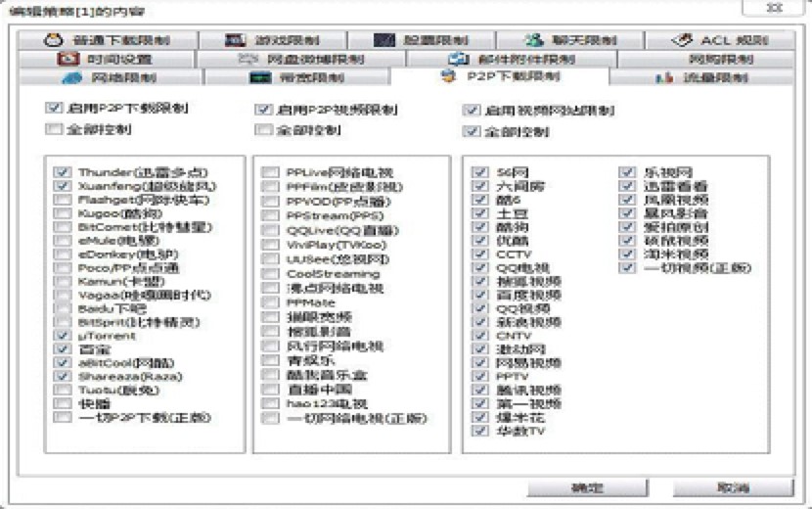
Task: Uncheck the 华数TV checkbox
Action: (480, 431)
